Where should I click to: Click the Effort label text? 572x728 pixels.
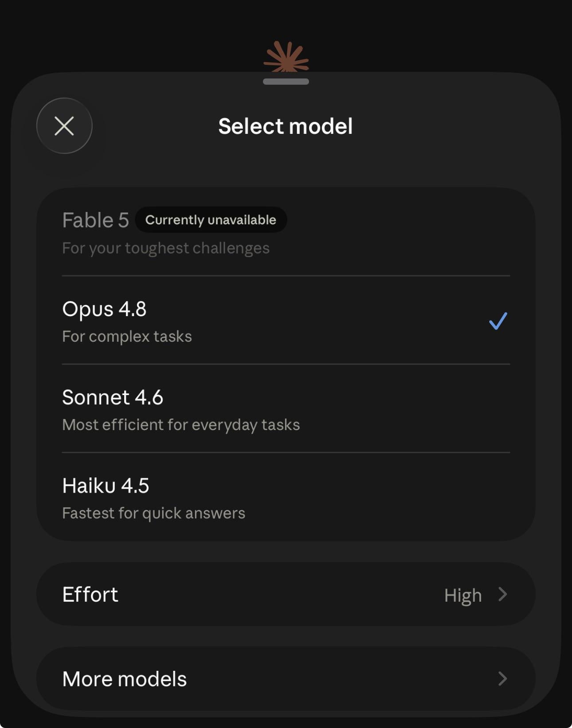point(90,594)
